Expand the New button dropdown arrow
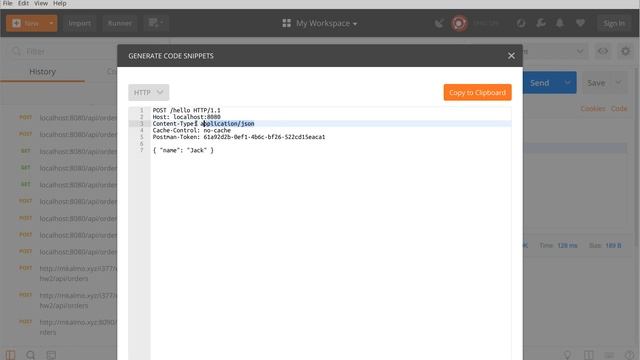The image size is (640, 360). click(51, 23)
